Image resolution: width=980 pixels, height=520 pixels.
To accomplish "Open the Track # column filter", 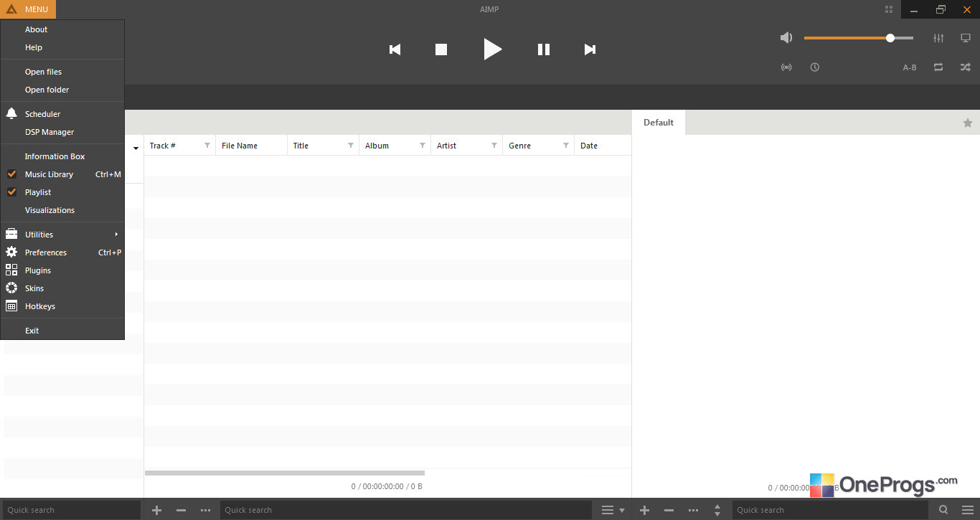I will (x=207, y=146).
